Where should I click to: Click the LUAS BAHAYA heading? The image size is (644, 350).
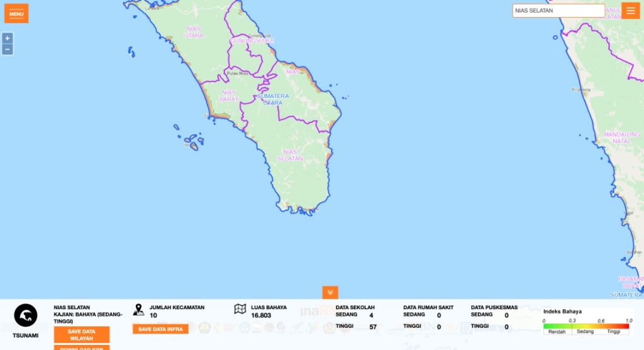269,307
